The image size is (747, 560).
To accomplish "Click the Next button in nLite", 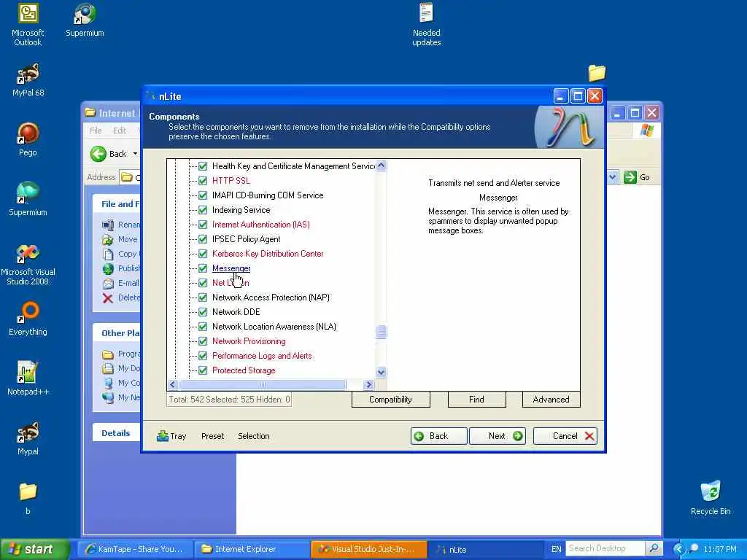I will 498,436.
